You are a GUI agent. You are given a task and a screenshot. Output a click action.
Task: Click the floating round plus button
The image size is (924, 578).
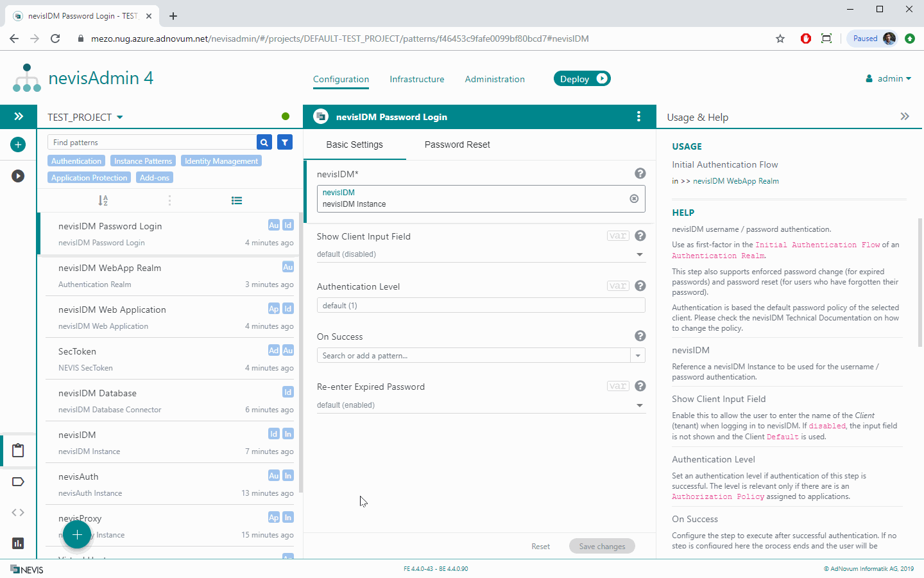[77, 534]
